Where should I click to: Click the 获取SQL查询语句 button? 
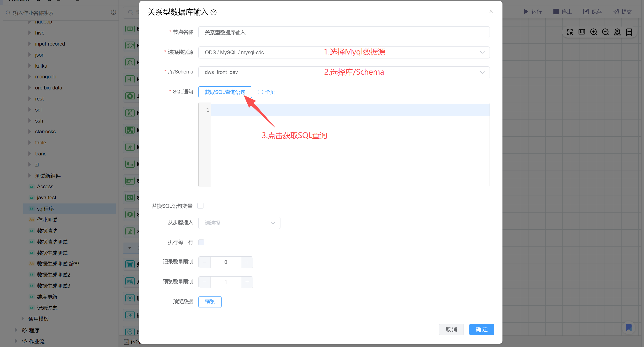[x=225, y=92]
